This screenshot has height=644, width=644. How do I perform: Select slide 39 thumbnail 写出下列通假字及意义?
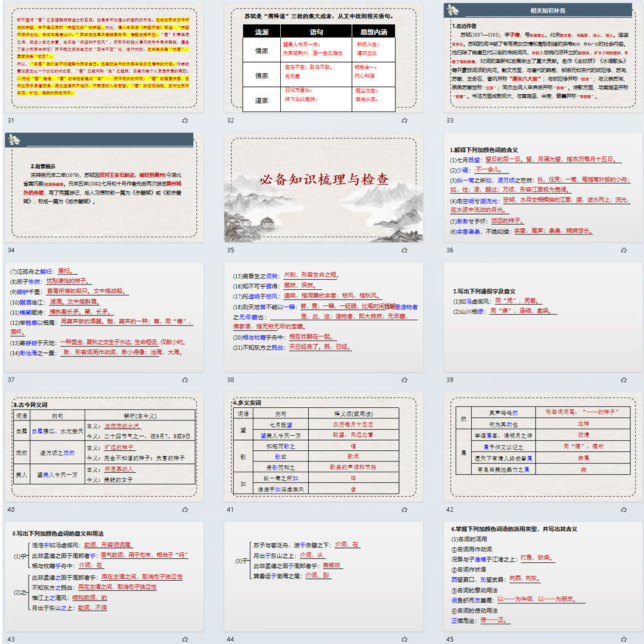(543, 317)
